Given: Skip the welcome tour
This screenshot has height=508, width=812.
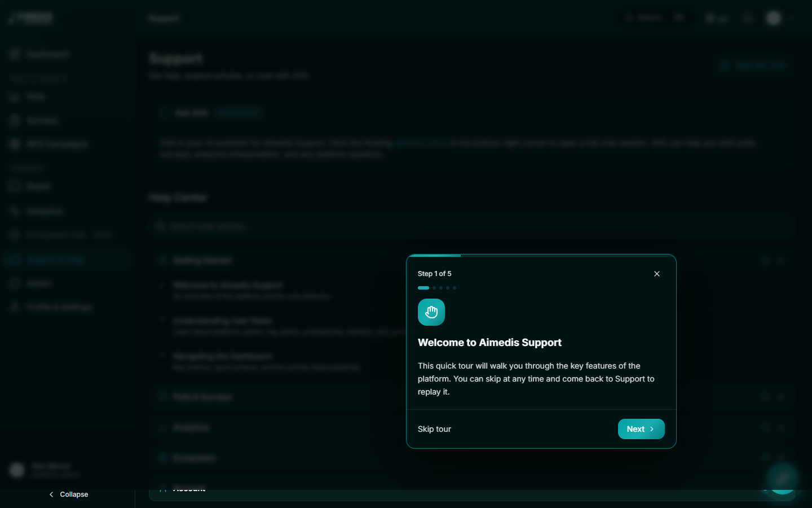Looking at the screenshot, I should 434,429.
